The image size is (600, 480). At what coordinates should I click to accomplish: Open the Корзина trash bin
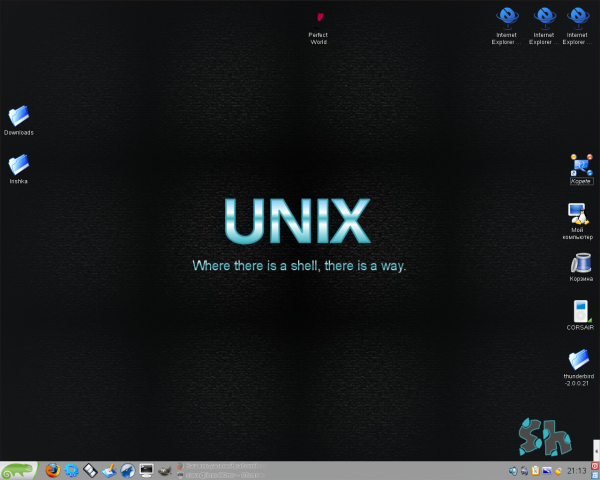[580, 263]
